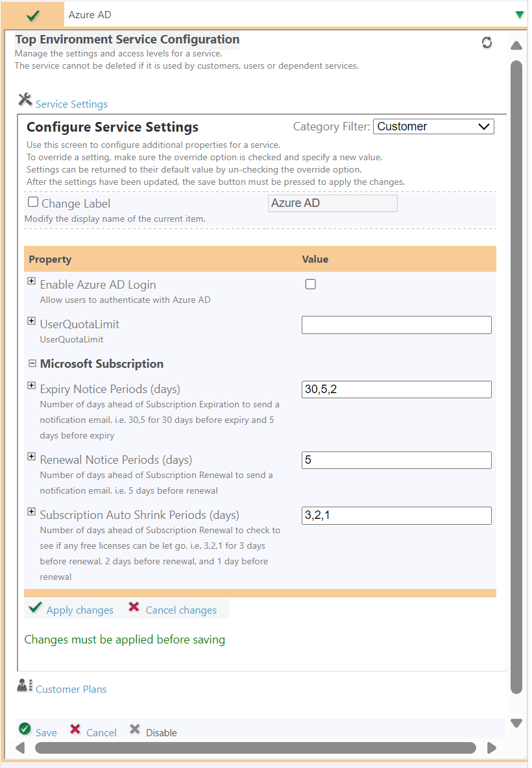Open the Azure AD service dropdown arrow
532x768 pixels.
coord(520,15)
